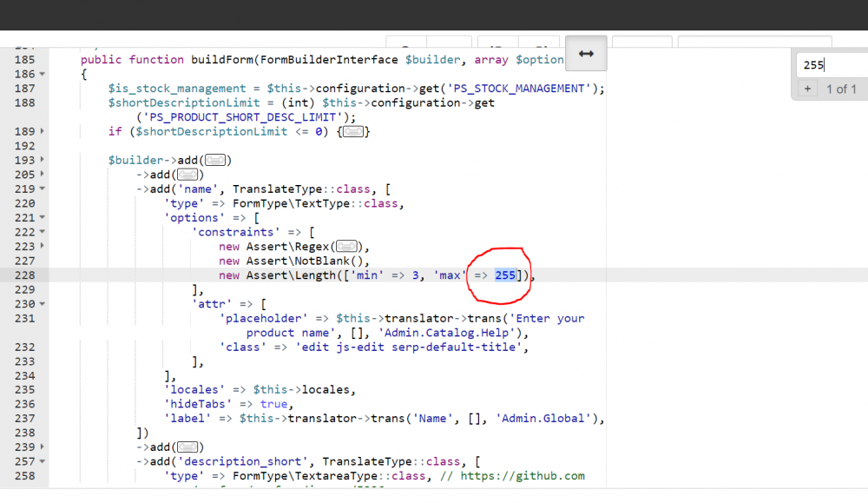The image size is (868, 503).
Task: Click 'TranslateType' on line 219
Action: (x=277, y=189)
